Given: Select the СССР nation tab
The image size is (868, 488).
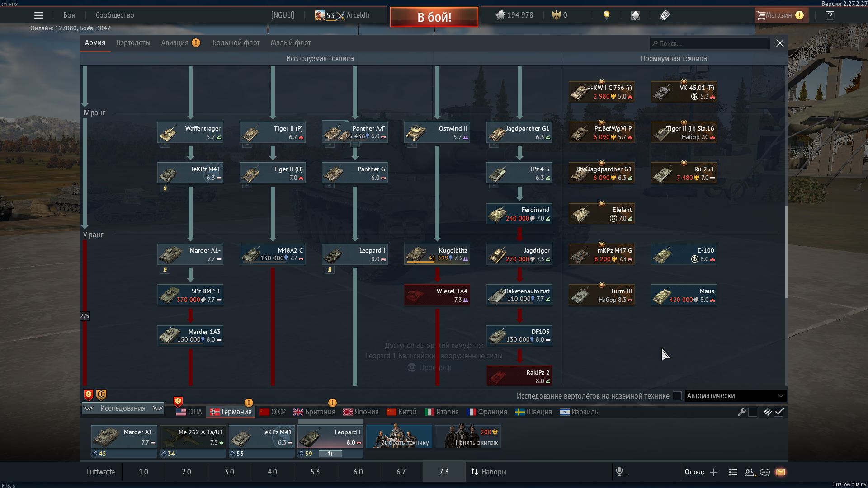Looking at the screenshot, I should pos(273,412).
